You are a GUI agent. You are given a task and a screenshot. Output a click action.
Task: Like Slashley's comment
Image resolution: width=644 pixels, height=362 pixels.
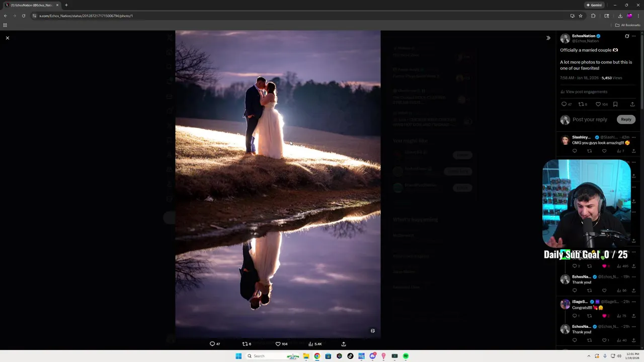pos(604,151)
